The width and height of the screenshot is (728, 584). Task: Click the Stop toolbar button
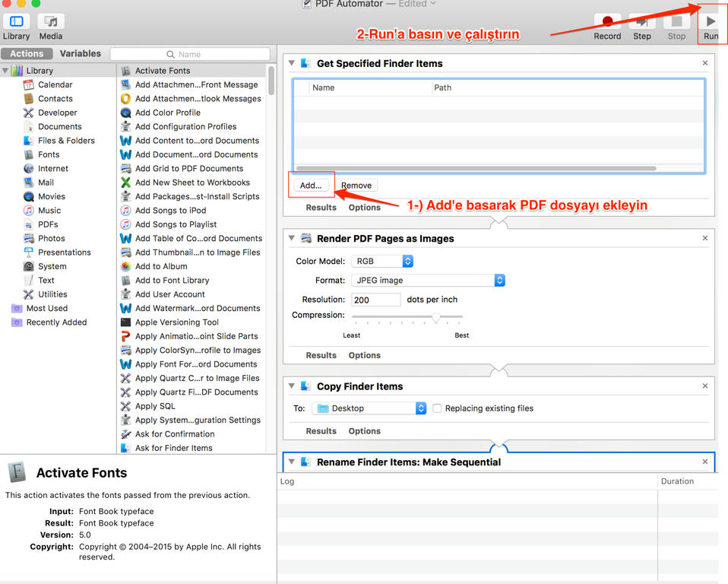coord(676,21)
